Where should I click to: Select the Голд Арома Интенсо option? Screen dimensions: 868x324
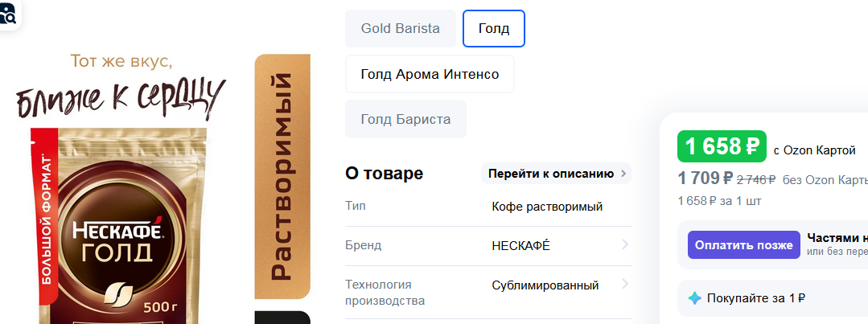(430, 74)
